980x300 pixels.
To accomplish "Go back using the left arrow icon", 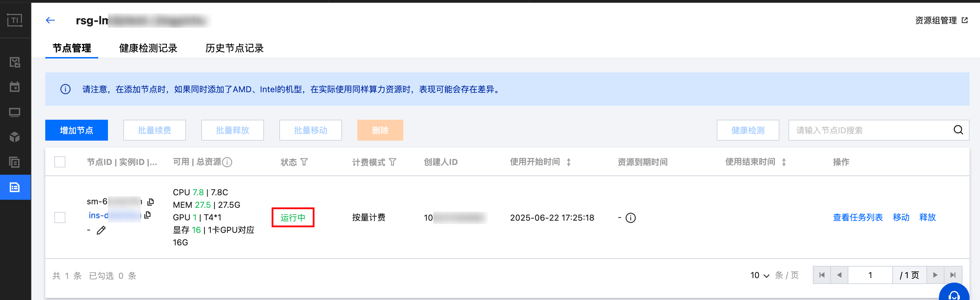I will point(50,20).
